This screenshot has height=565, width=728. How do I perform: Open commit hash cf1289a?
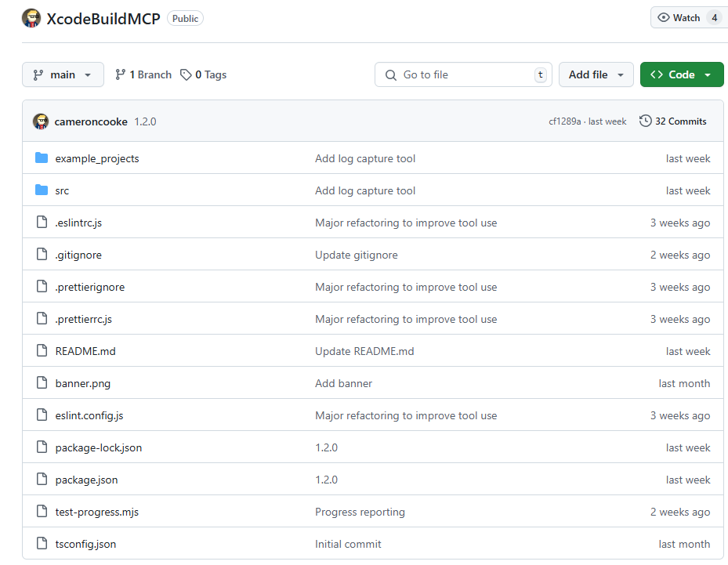(x=564, y=121)
